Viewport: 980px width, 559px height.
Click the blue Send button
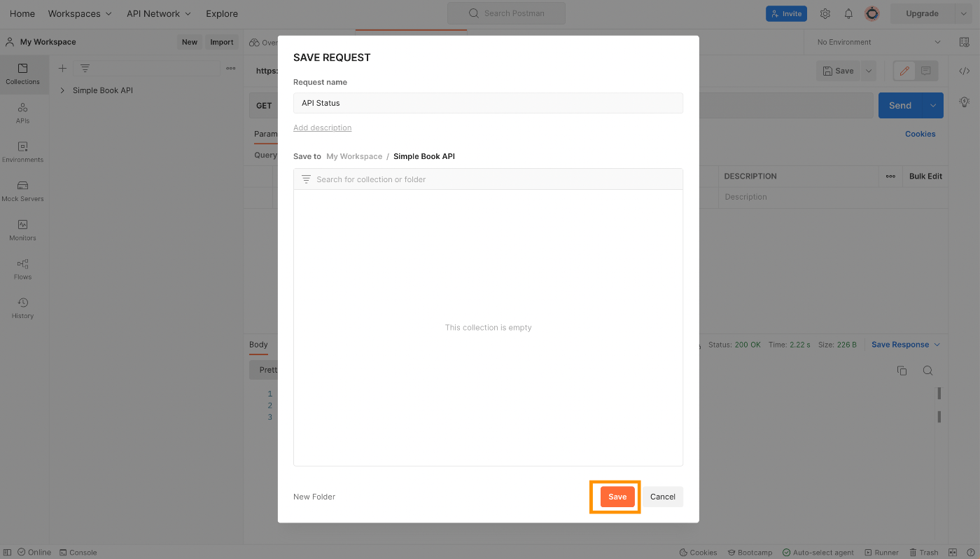pos(900,106)
